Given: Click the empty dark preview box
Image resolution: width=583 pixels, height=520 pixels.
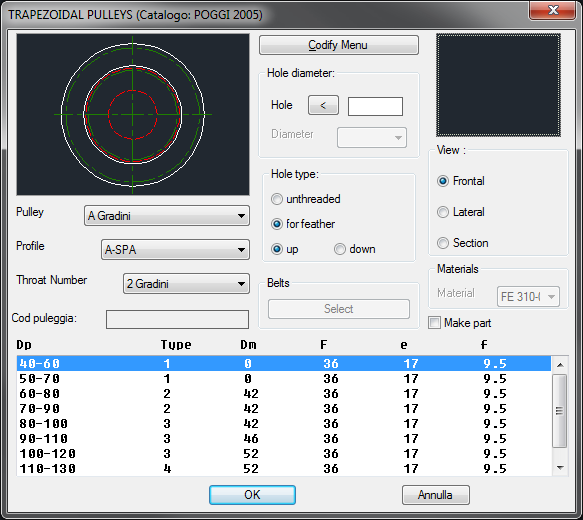Looking at the screenshot, I should pyautogui.click(x=498, y=85).
